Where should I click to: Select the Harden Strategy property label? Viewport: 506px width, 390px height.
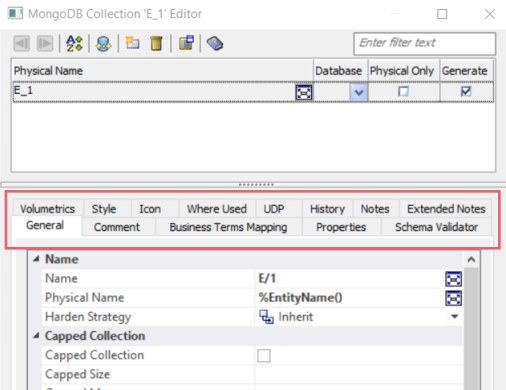(x=88, y=317)
